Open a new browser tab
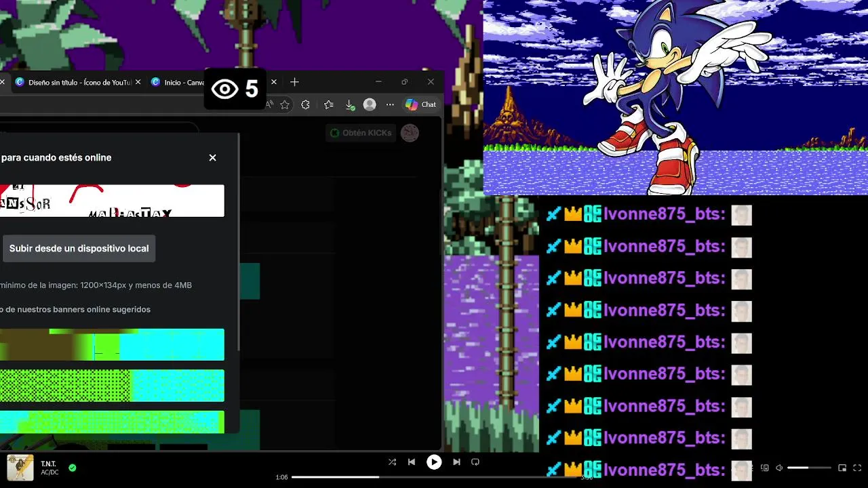Screen dimensions: 868x488 point(294,82)
